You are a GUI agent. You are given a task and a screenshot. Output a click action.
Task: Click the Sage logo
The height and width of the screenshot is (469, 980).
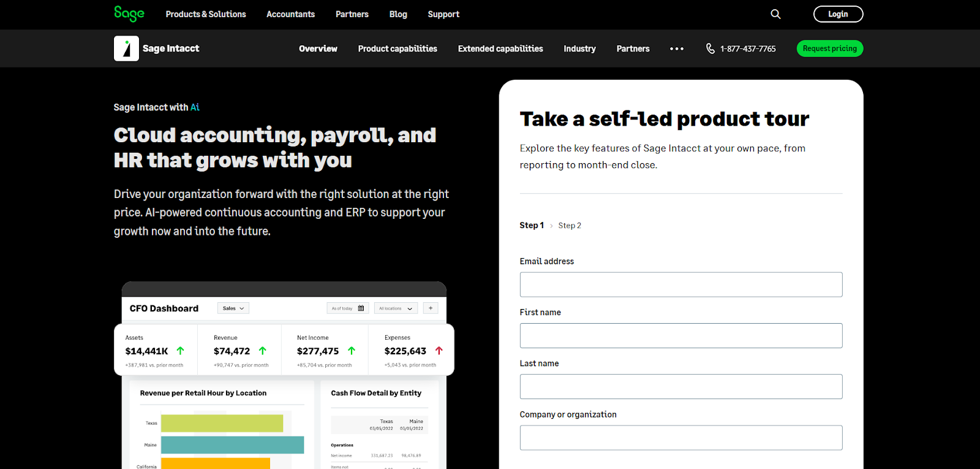click(129, 13)
